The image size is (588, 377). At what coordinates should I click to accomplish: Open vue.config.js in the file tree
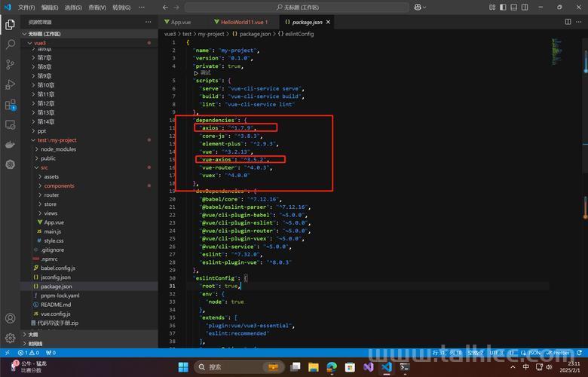click(x=56, y=314)
